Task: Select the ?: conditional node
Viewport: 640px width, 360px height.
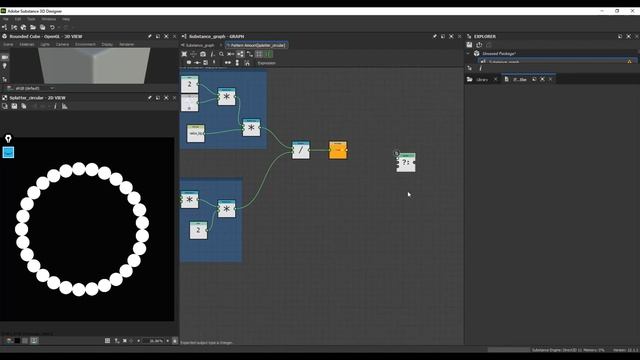Action: click(406, 162)
